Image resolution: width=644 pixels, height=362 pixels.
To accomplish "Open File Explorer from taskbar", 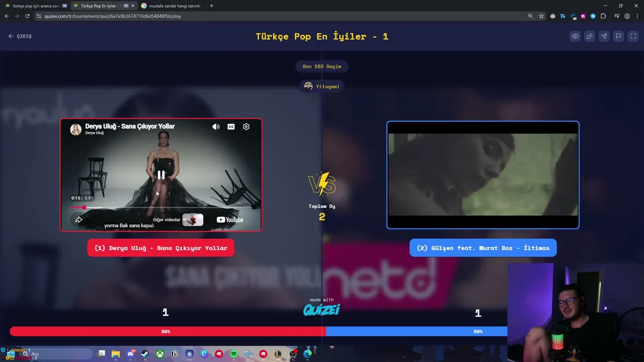I will 116,354.
